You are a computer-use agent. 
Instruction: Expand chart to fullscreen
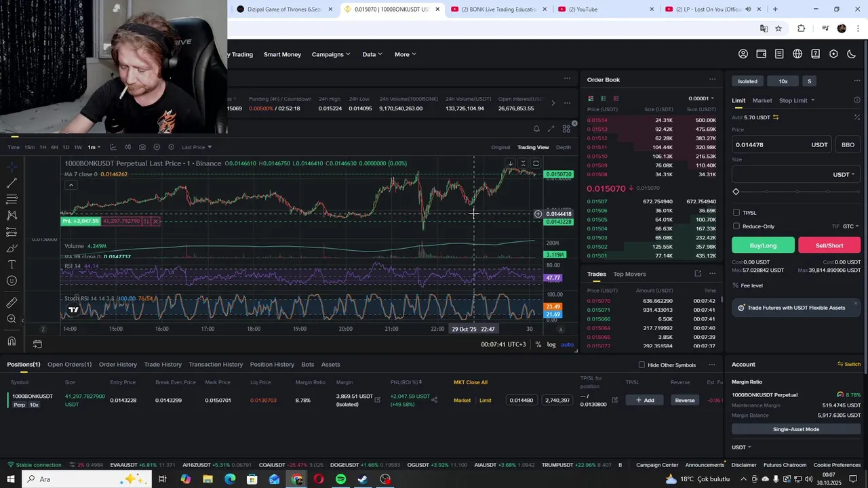click(x=551, y=129)
